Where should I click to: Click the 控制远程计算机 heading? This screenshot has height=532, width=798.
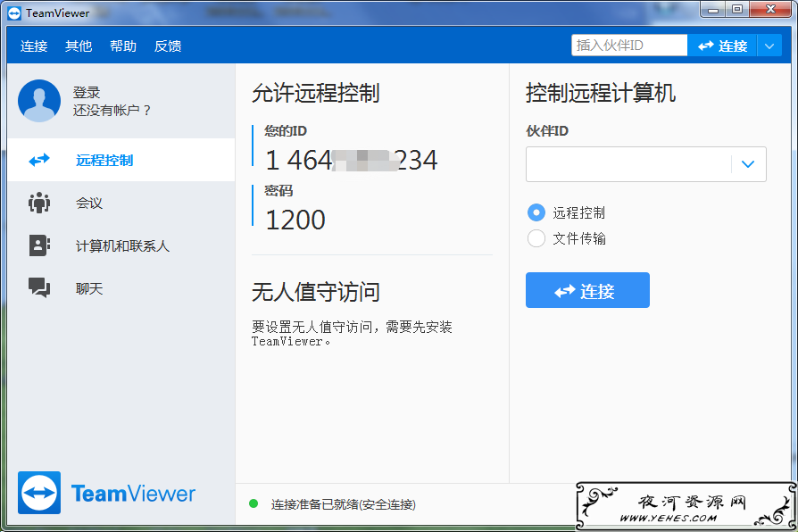coord(601,93)
